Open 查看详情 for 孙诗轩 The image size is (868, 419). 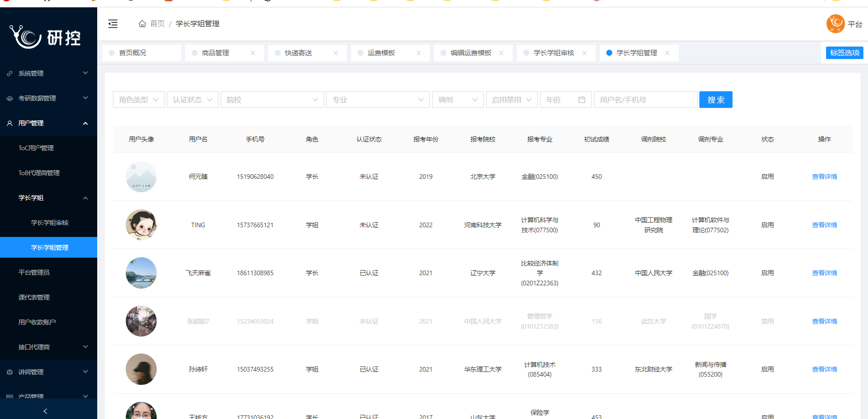(x=824, y=369)
